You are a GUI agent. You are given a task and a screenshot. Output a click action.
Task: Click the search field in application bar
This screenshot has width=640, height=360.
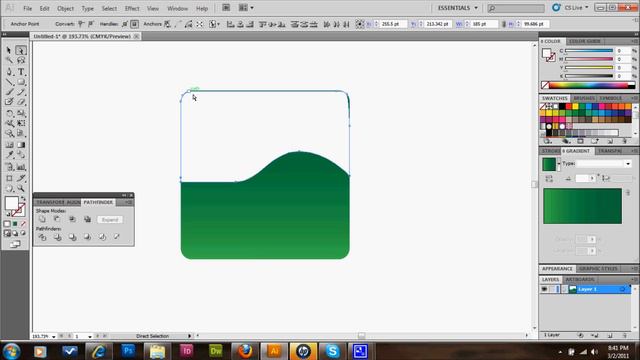pyautogui.click(x=516, y=8)
